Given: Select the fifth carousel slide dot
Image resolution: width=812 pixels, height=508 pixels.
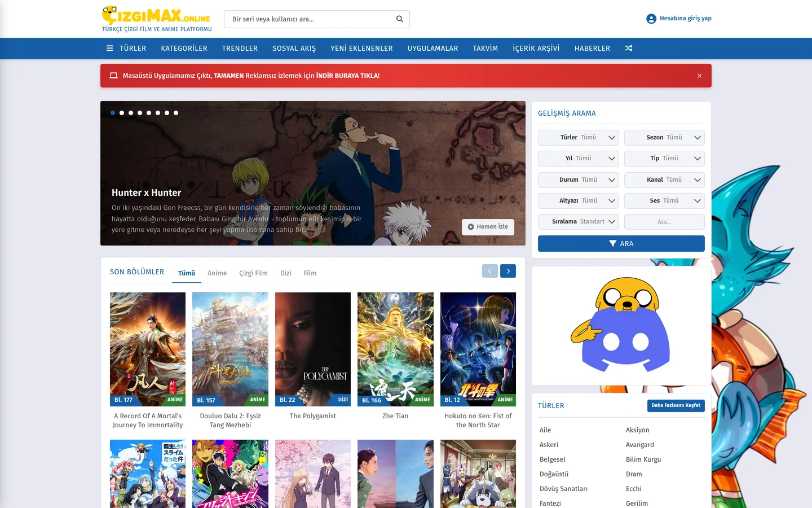Looking at the screenshot, I should point(149,113).
